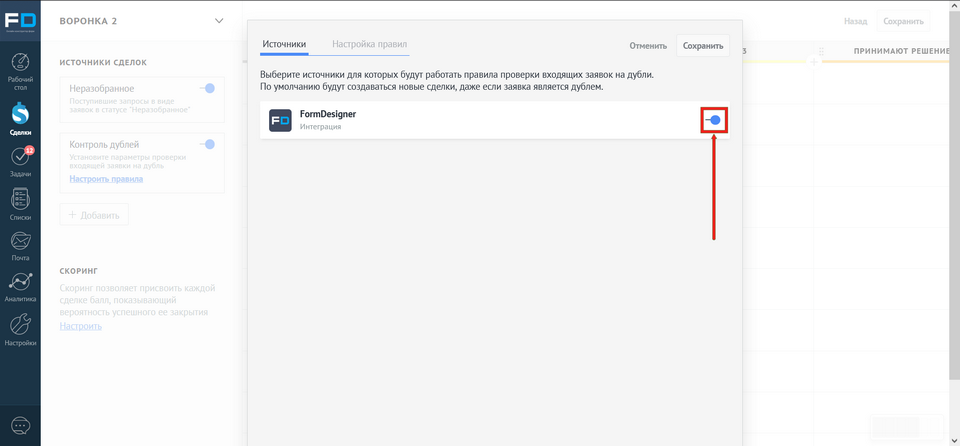Open Рабочий стол dashboard icon
This screenshot has height=446, width=960.
(x=20, y=71)
